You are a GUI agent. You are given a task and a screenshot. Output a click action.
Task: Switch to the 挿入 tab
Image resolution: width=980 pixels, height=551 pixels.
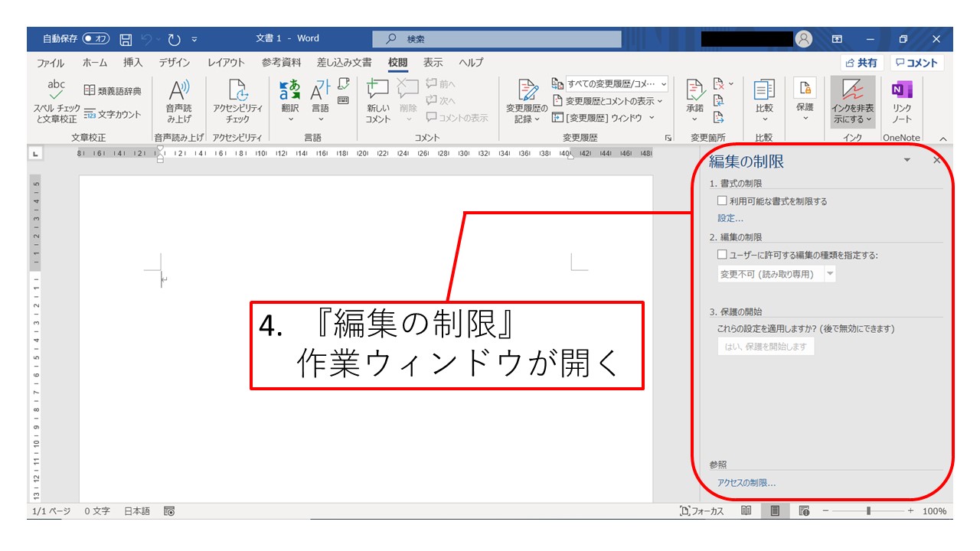coord(133,63)
